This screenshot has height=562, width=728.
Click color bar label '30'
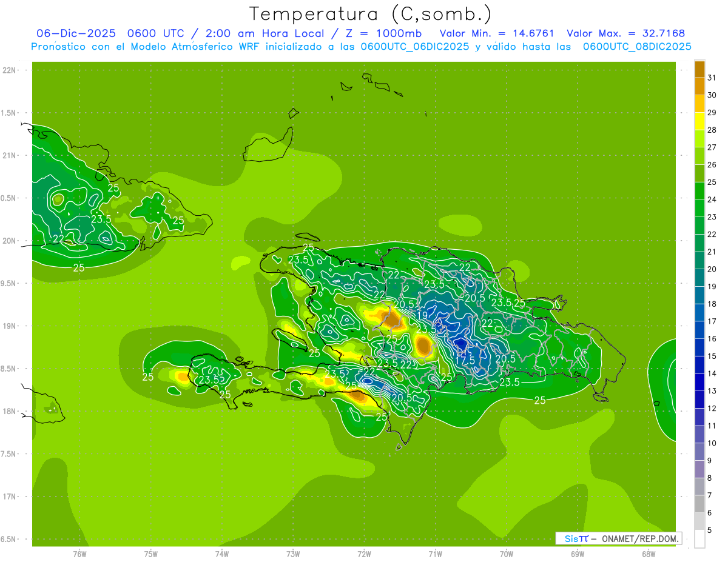712,95
